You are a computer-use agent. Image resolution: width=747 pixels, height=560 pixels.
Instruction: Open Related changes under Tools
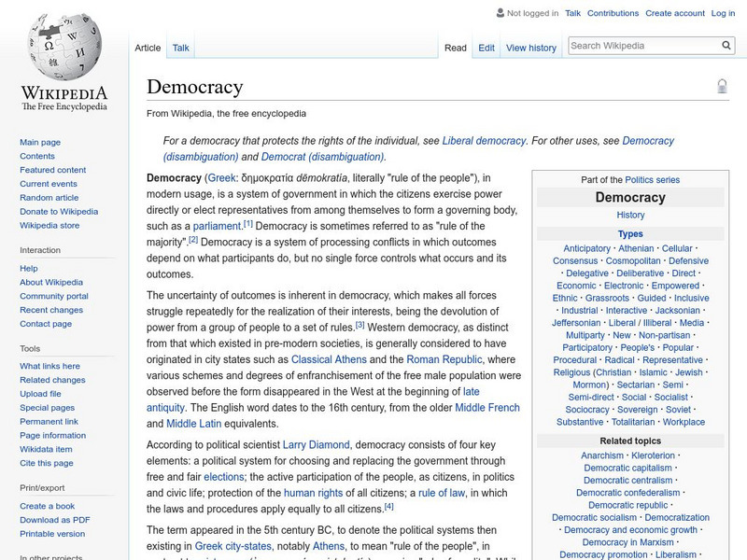click(x=52, y=380)
